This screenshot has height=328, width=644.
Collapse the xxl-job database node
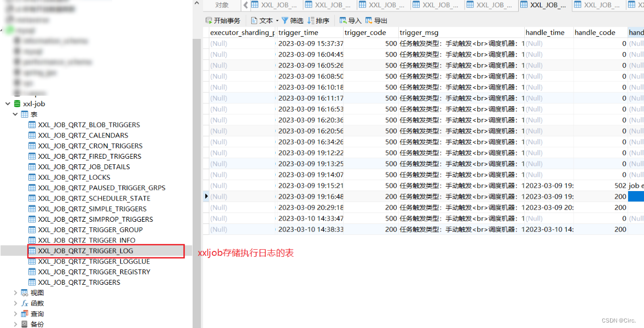coord(8,104)
